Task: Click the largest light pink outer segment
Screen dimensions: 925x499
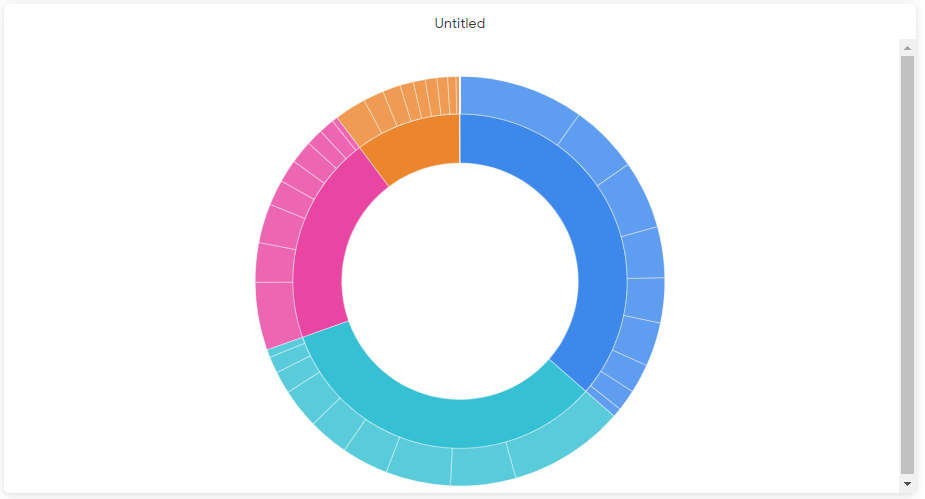Action: tap(278, 313)
